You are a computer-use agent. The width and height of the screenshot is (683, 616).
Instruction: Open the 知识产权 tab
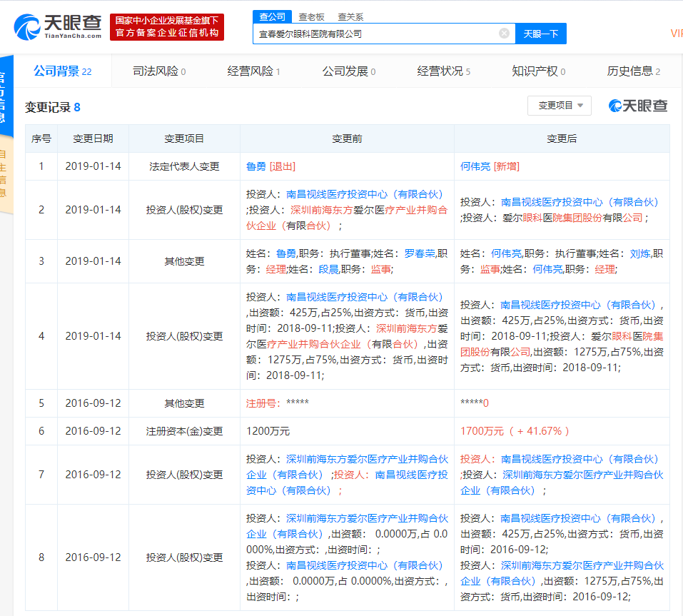tap(538, 71)
